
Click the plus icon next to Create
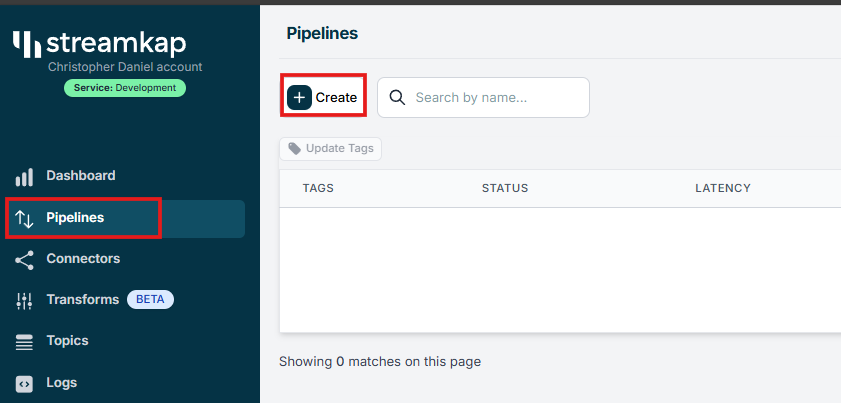coord(299,97)
